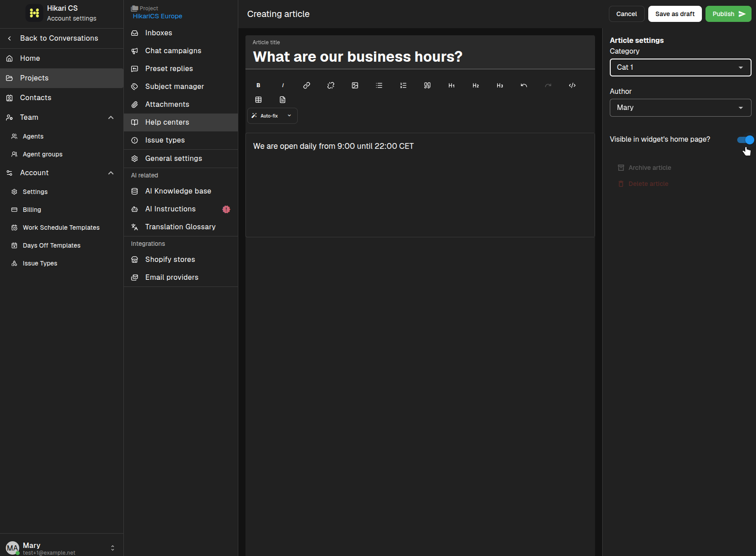This screenshot has width=756, height=556.
Task: Go to Home
Action: (62, 59)
